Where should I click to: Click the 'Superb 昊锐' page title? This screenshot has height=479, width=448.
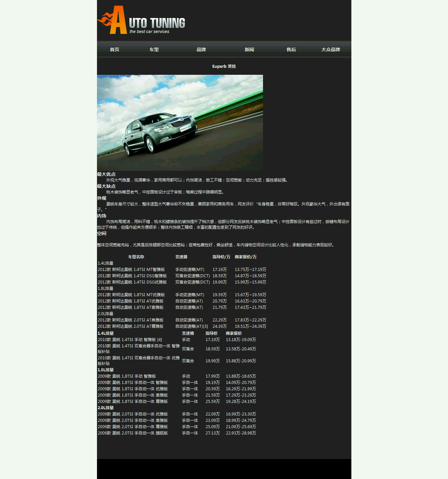[224, 66]
